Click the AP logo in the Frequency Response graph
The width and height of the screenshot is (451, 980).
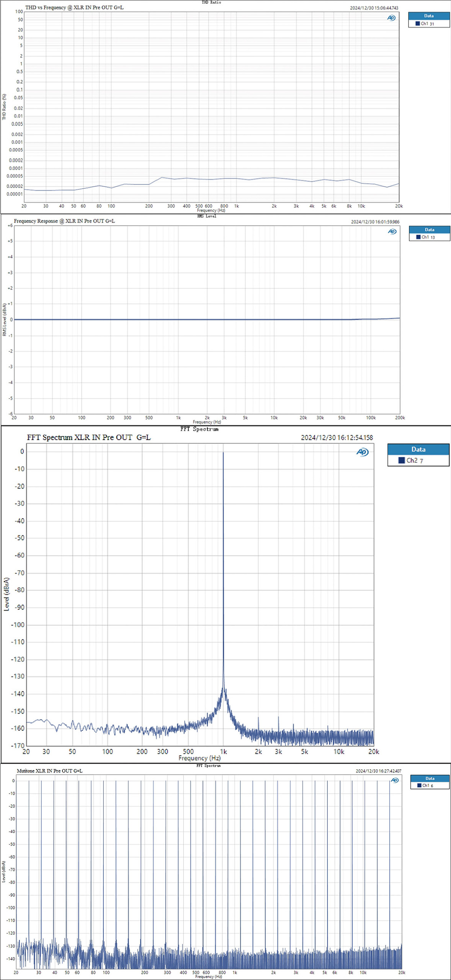[x=392, y=232]
